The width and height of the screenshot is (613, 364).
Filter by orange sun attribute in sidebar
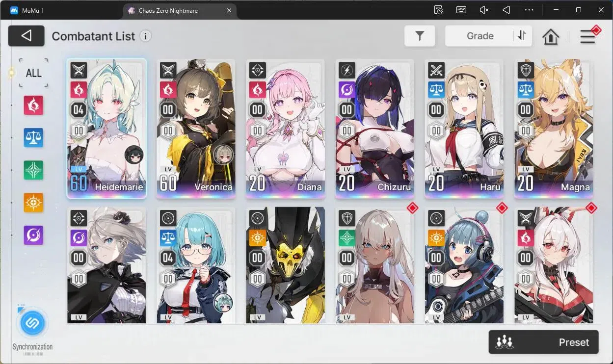click(x=33, y=203)
